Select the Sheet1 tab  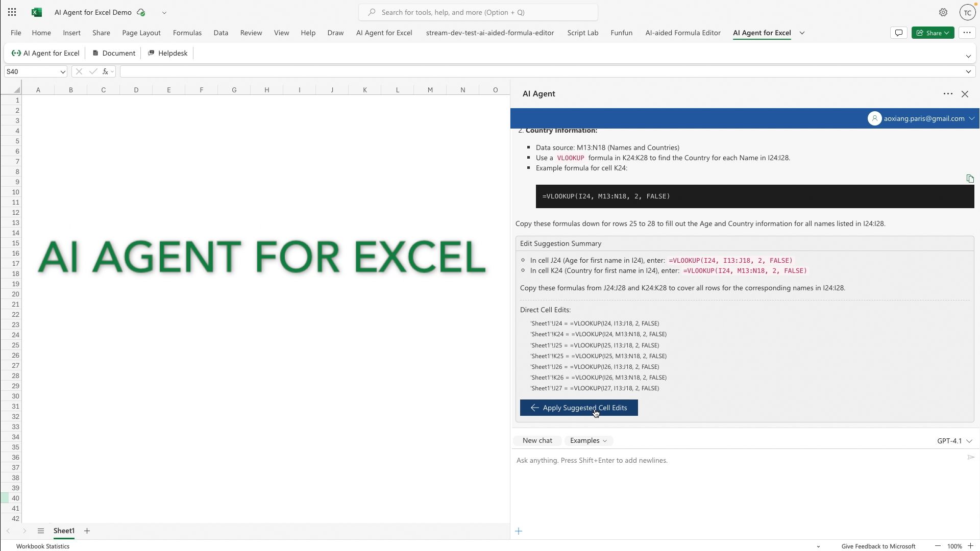64,531
